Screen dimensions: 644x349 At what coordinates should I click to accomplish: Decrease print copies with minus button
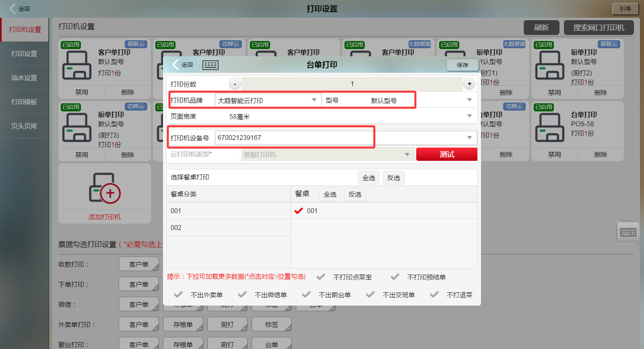[x=235, y=84]
